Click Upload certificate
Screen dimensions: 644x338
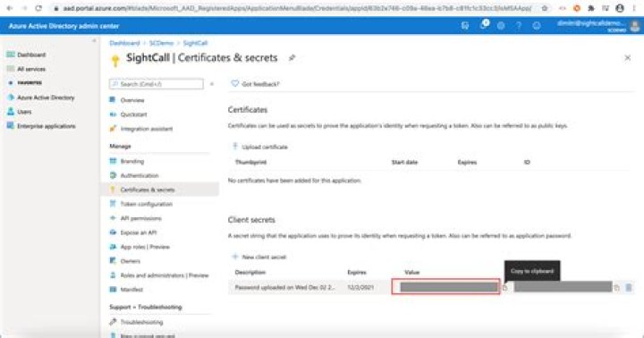point(260,147)
